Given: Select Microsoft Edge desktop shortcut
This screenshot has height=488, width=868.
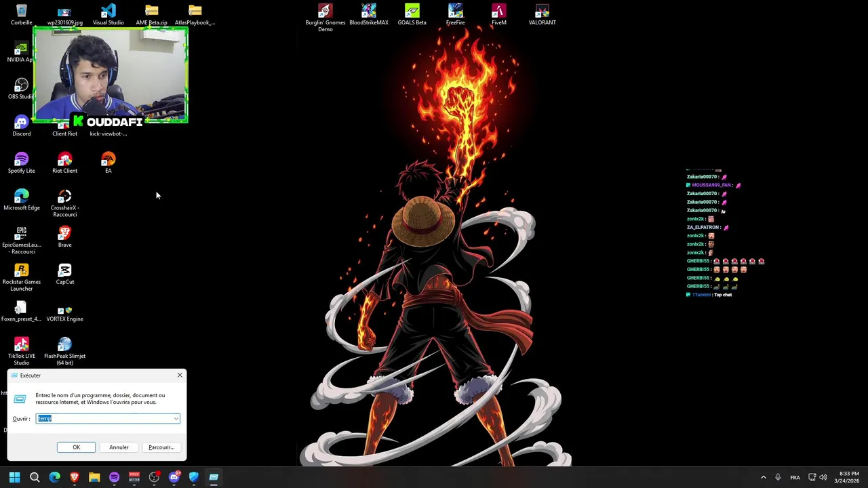Looking at the screenshot, I should (21, 200).
